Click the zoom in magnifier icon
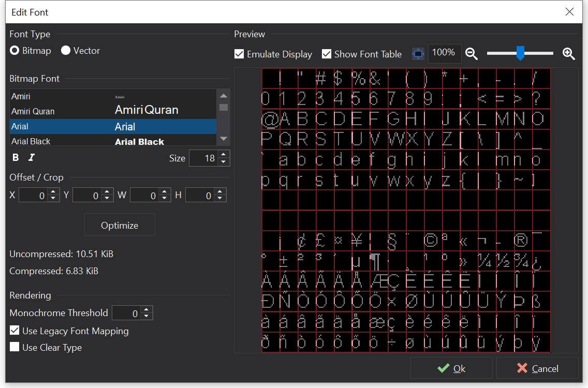Viewport: 588px width, 388px height. (x=569, y=54)
